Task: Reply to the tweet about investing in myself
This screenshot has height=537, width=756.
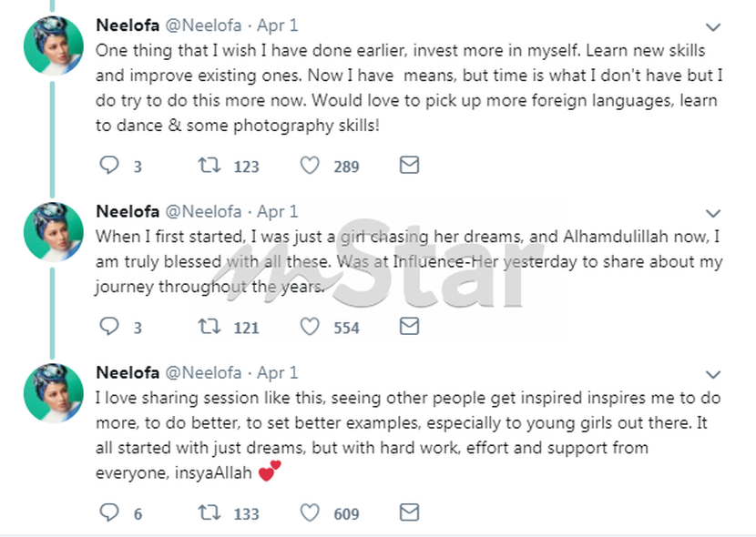Action: click(x=108, y=166)
